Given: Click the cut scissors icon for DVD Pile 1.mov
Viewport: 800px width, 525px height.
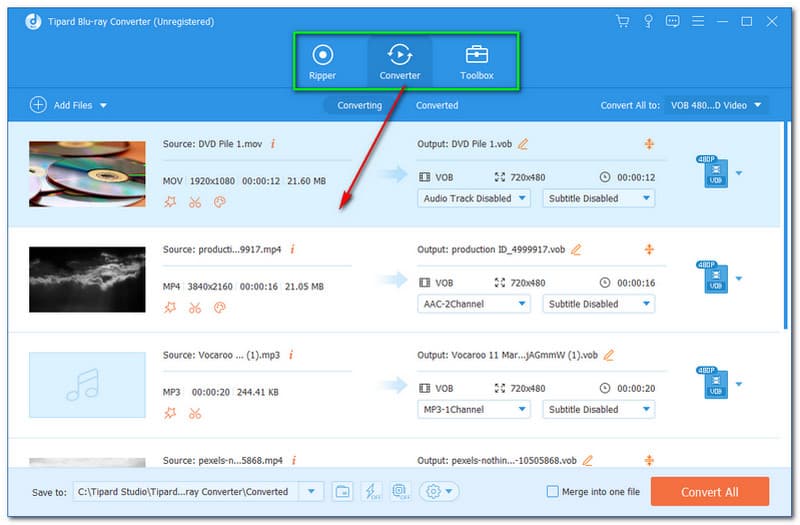Looking at the screenshot, I should coord(195,202).
